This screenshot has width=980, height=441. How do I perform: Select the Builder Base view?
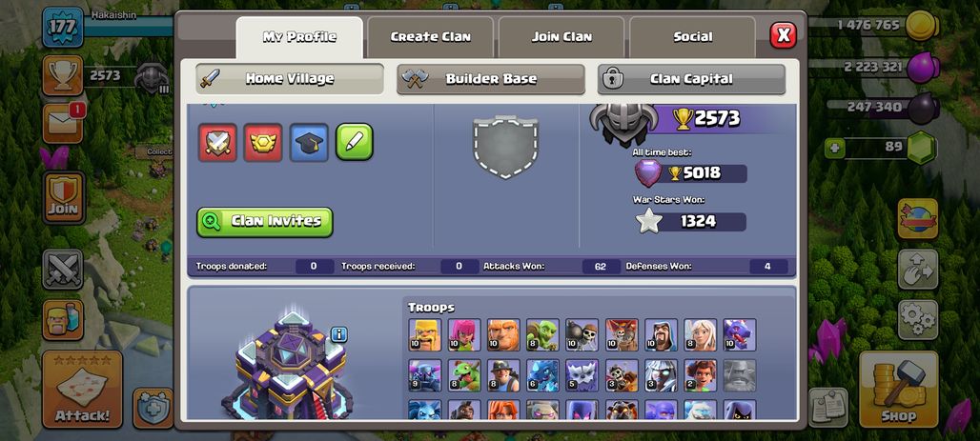point(491,79)
